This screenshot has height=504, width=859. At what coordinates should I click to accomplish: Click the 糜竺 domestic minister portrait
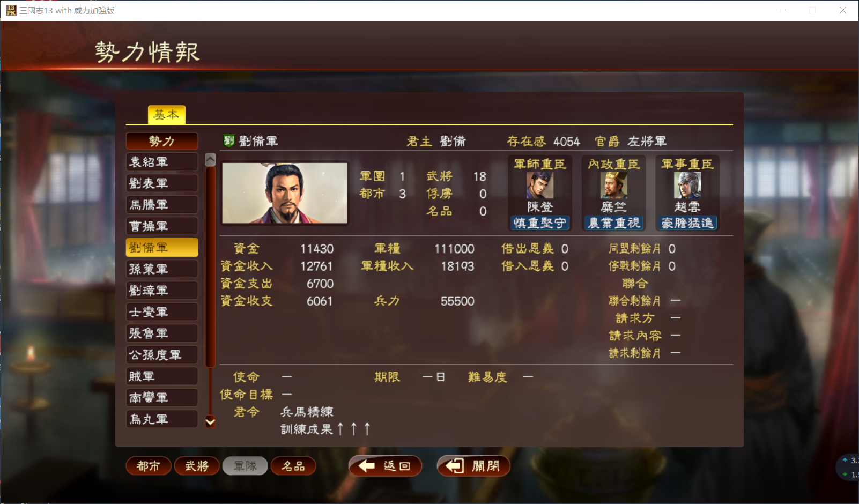point(613,186)
